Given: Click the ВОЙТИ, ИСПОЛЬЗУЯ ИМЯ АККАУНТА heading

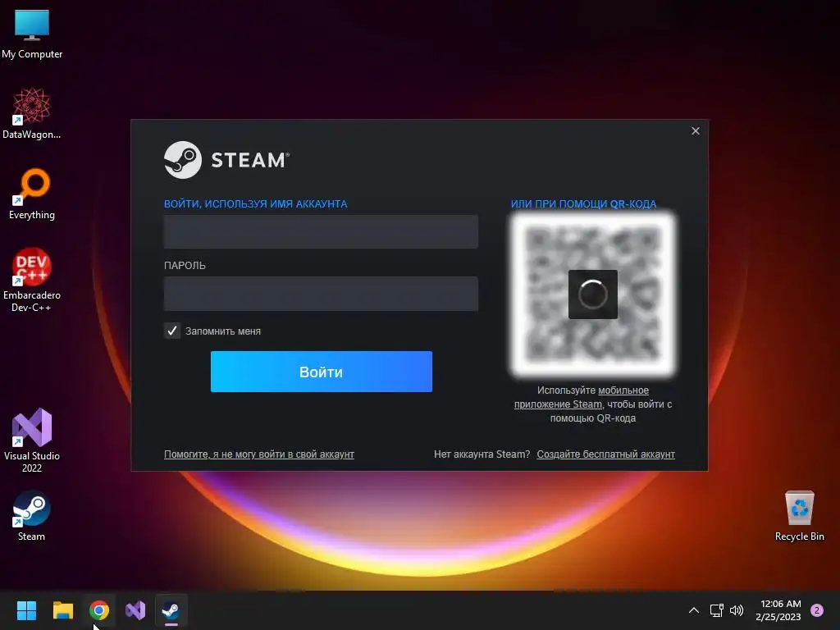Looking at the screenshot, I should (x=256, y=204).
